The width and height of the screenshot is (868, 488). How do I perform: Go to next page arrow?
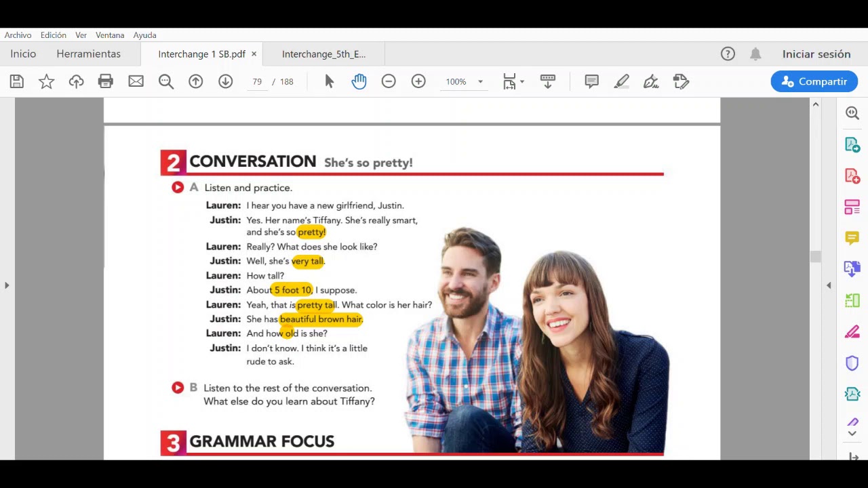[x=225, y=81]
